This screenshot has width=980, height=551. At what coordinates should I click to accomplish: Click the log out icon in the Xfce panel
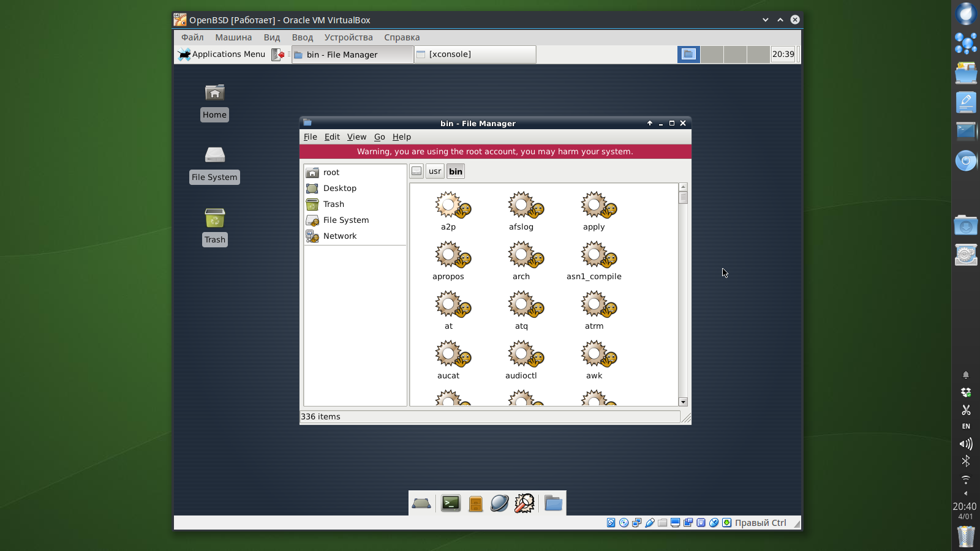pyautogui.click(x=278, y=54)
